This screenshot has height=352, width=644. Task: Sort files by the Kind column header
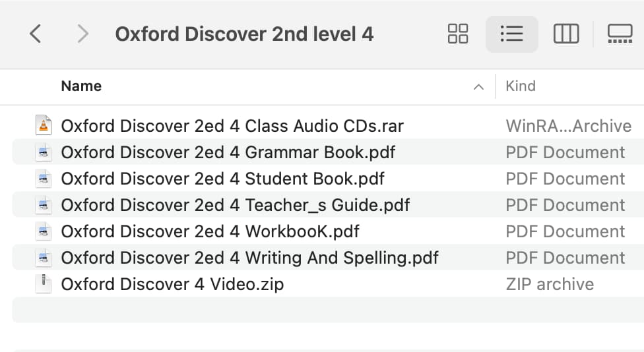pyautogui.click(x=521, y=86)
